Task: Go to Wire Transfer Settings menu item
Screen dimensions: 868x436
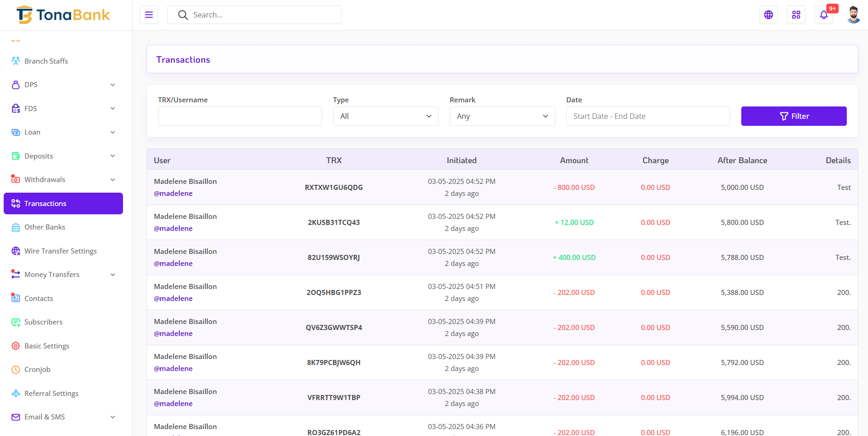Action: 60,251
